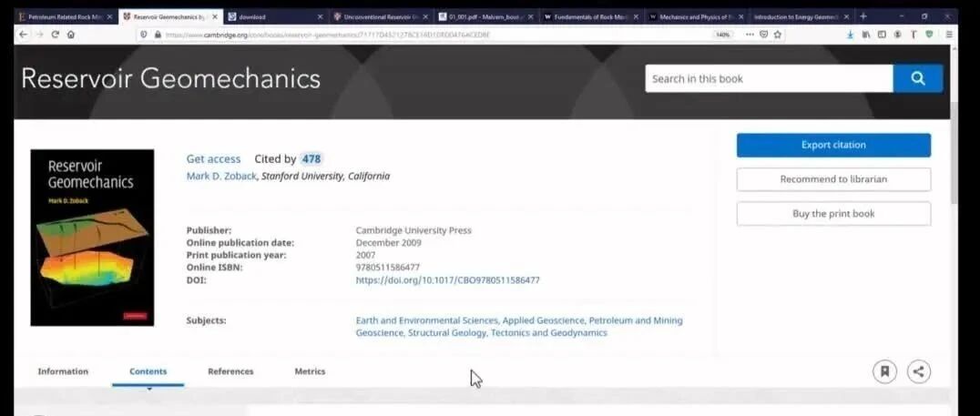Save page to Pocket
Image resolution: width=980 pixels, height=416 pixels.
[x=764, y=35]
